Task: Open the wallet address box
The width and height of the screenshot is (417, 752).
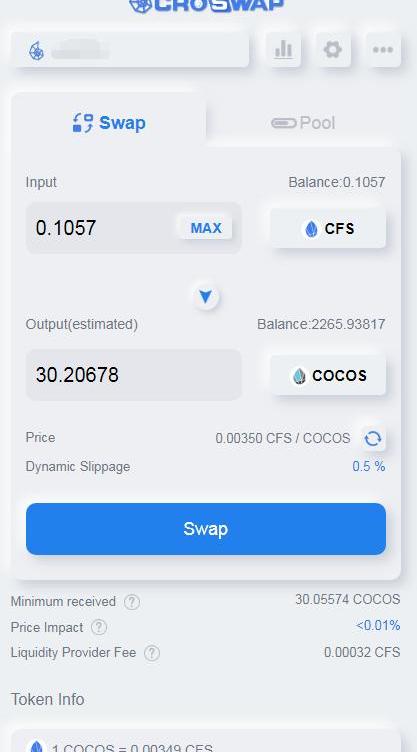Action: coord(130,50)
